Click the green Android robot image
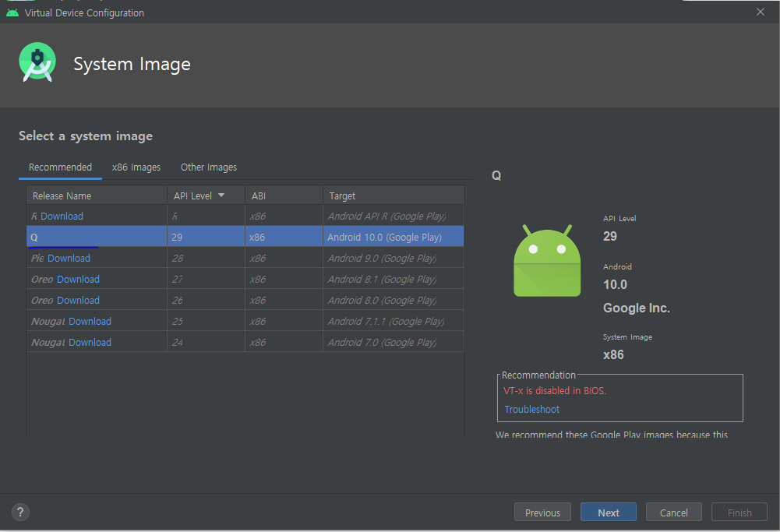Screen dimensions: 780x532 point(547,260)
